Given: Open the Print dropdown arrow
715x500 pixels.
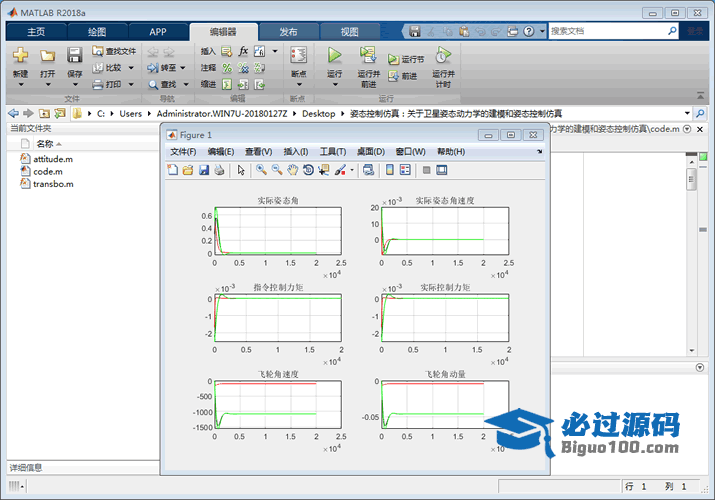Looking at the screenshot, I should click(x=131, y=84).
